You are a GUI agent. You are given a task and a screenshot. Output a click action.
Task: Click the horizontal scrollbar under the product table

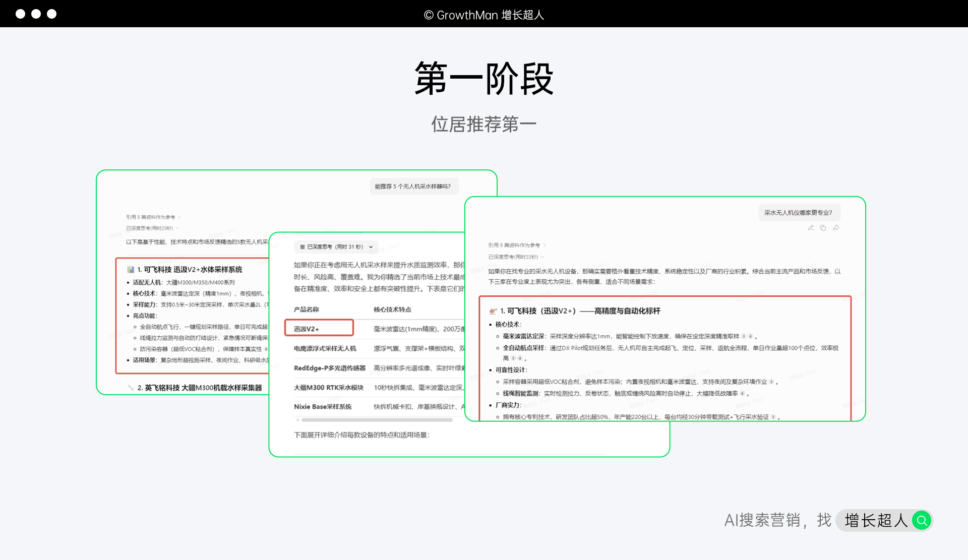377,420
